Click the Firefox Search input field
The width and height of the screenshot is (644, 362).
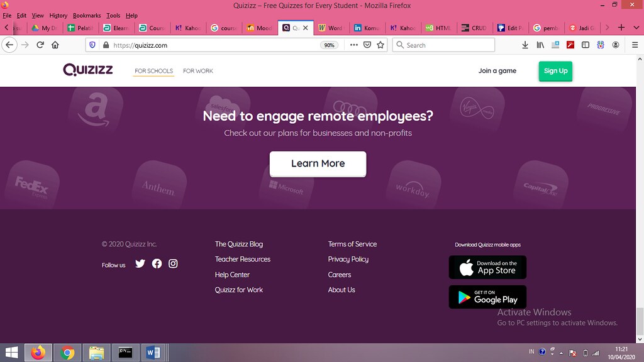coord(443,45)
